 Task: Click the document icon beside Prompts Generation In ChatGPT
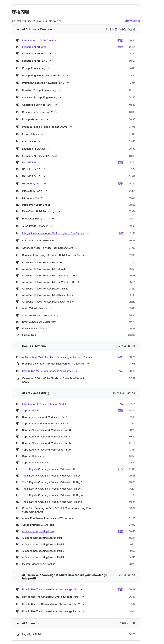[x=18, y=364]
